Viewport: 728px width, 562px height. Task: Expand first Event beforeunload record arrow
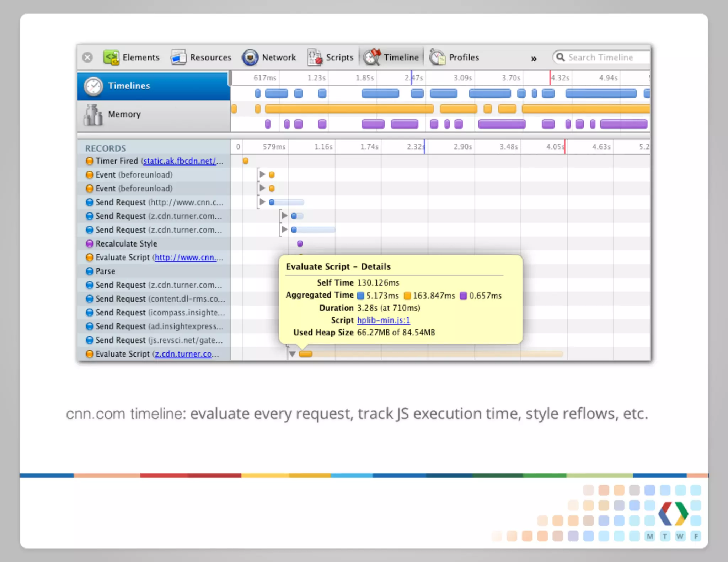[262, 174]
